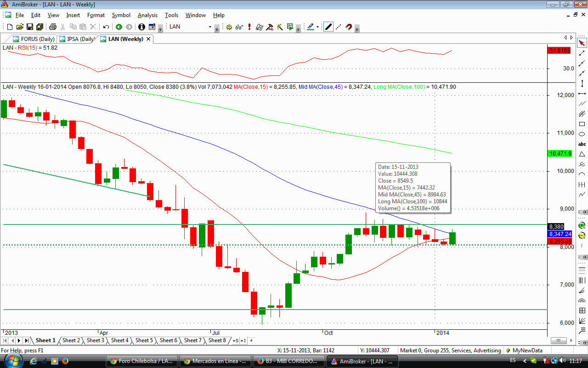The image size is (588, 368).
Task: Select the Gann square grid tool
Action: pos(582,311)
